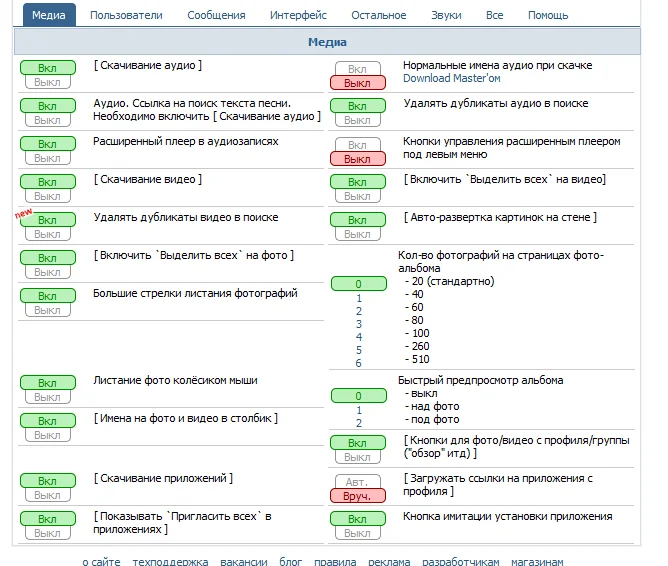The image size is (668, 566).
Task: Turn off Удалять дубликаты аудио в поиске
Action: point(357,120)
